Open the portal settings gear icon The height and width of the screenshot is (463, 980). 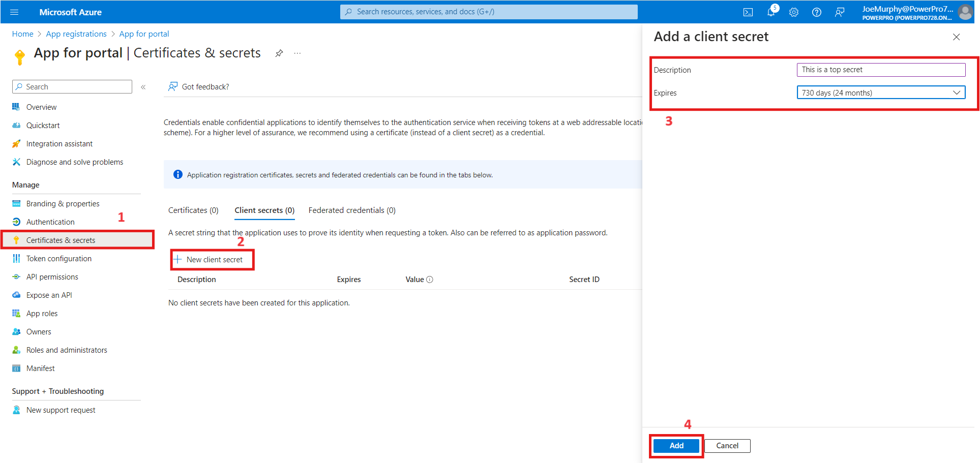[794, 12]
